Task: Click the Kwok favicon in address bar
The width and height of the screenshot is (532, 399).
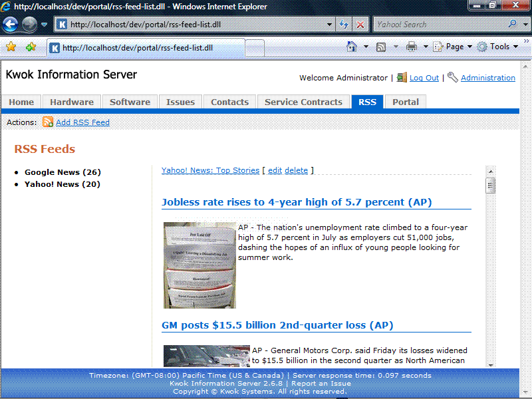Action: click(x=62, y=25)
